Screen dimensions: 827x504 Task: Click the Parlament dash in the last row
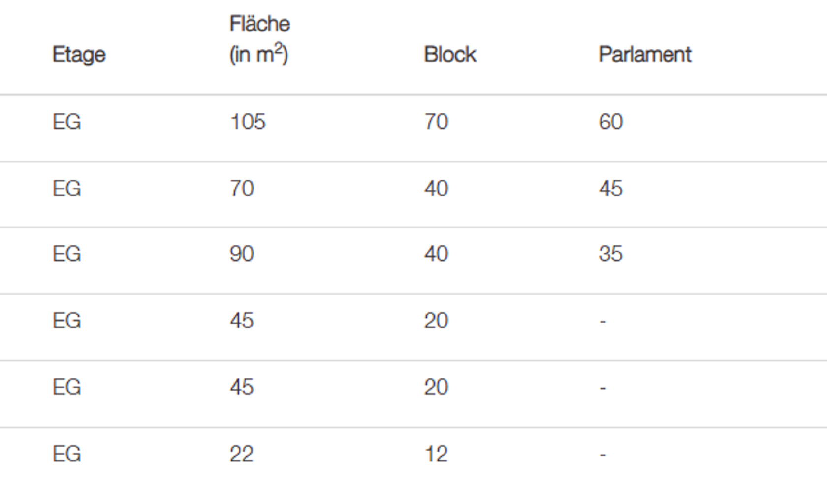coord(603,454)
